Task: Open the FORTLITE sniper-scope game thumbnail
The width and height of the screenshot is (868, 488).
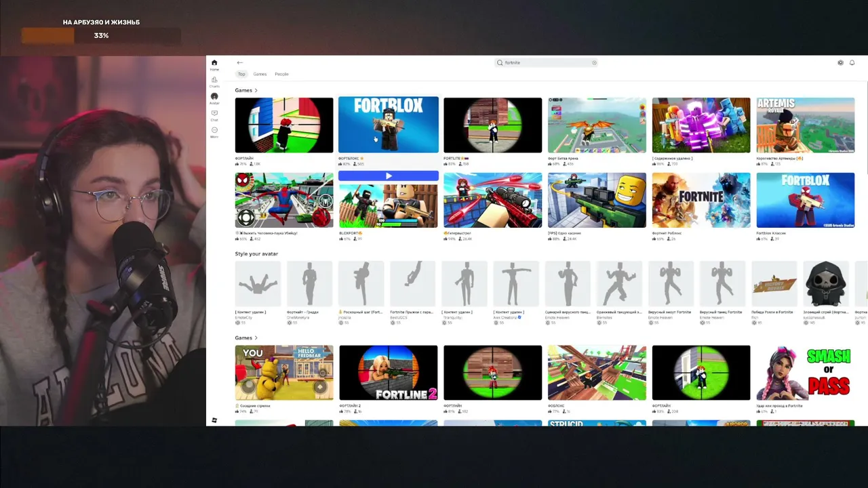Action: pyautogui.click(x=493, y=125)
